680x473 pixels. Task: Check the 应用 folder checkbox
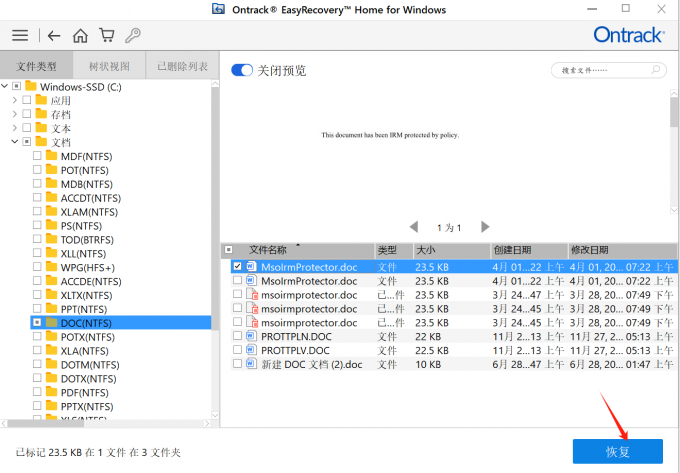coord(27,100)
